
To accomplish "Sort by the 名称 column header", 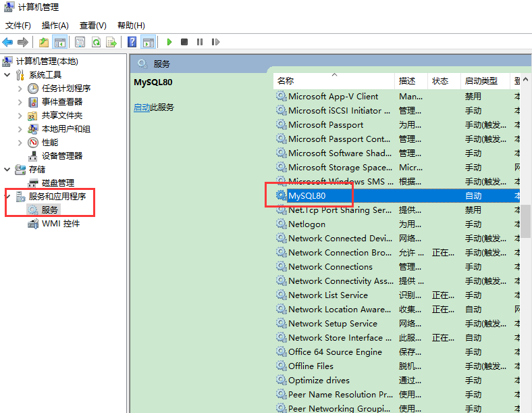I will click(334, 81).
